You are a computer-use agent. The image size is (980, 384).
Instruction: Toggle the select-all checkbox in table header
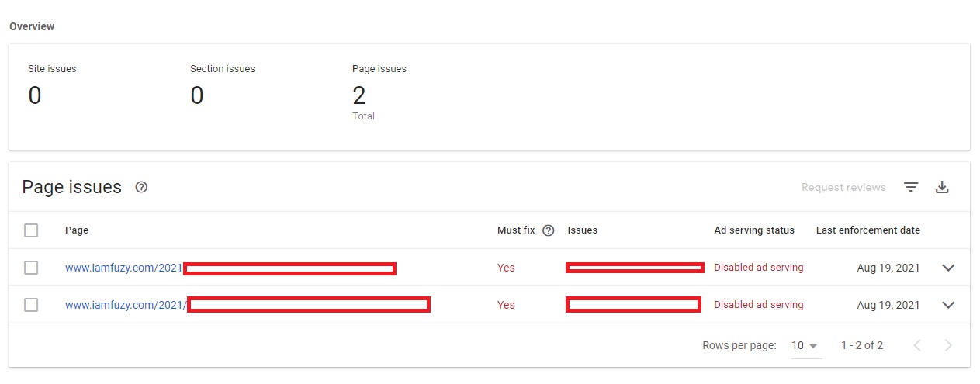pyautogui.click(x=31, y=230)
